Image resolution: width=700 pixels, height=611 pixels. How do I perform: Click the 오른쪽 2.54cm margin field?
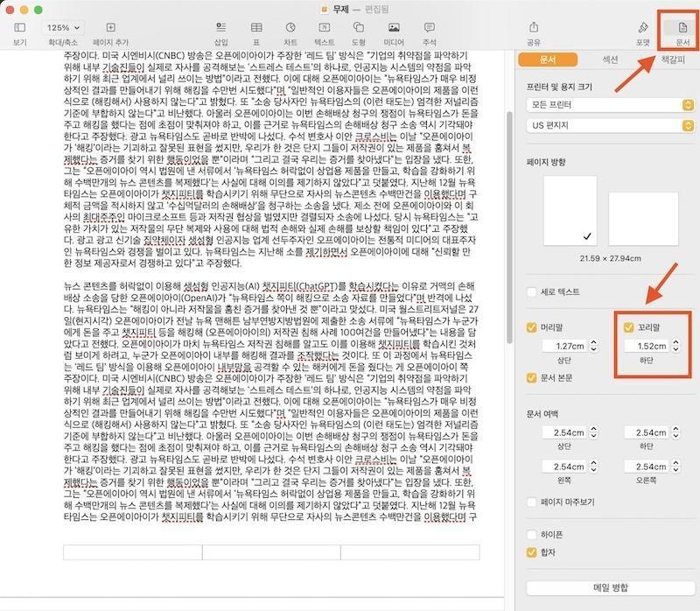click(x=647, y=467)
